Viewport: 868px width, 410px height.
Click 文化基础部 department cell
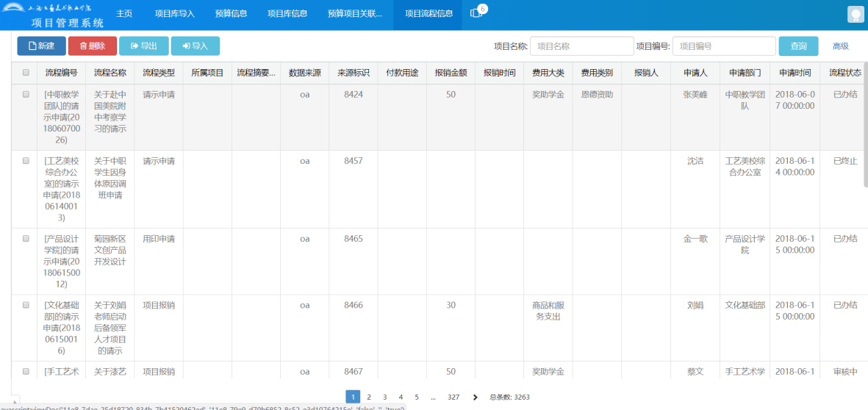(x=745, y=305)
